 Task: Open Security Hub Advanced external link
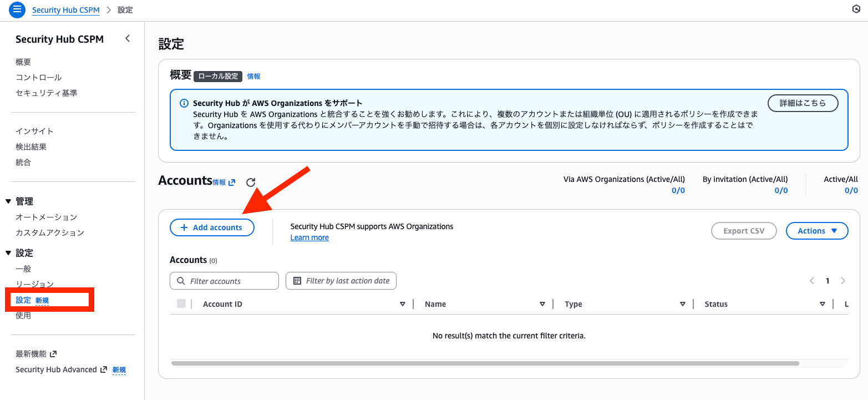61,369
